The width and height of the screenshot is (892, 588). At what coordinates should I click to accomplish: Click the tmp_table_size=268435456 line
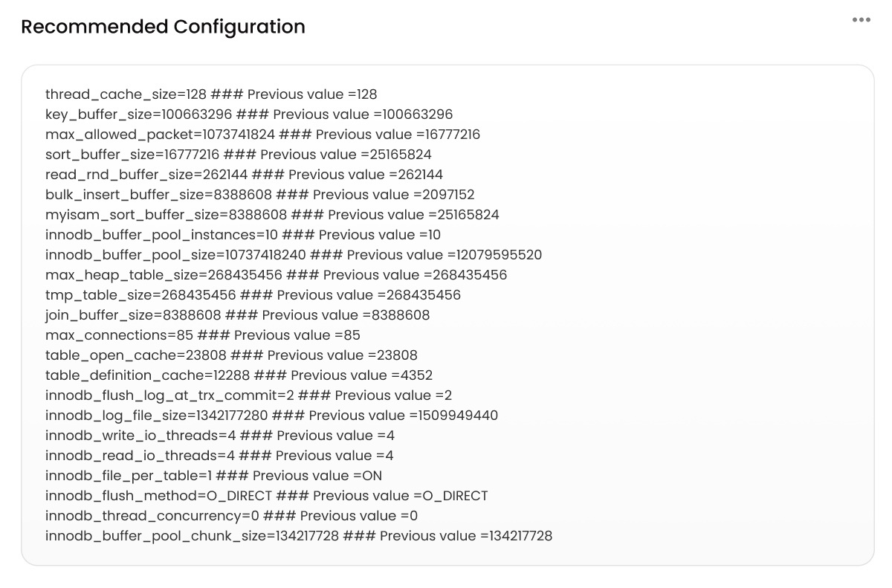click(x=253, y=295)
